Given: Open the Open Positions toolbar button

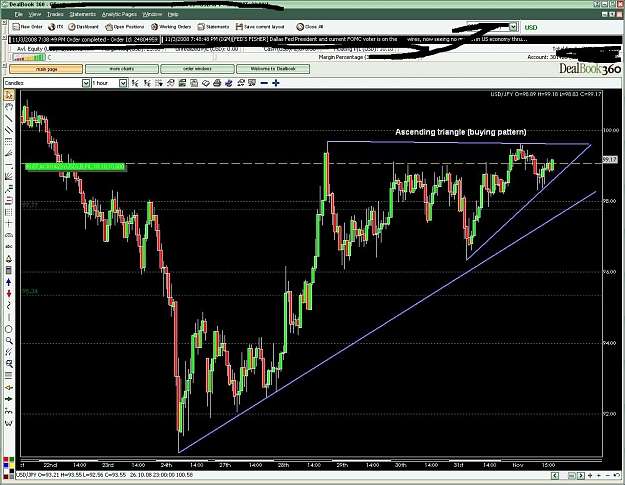Looking at the screenshot, I should tap(125, 27).
